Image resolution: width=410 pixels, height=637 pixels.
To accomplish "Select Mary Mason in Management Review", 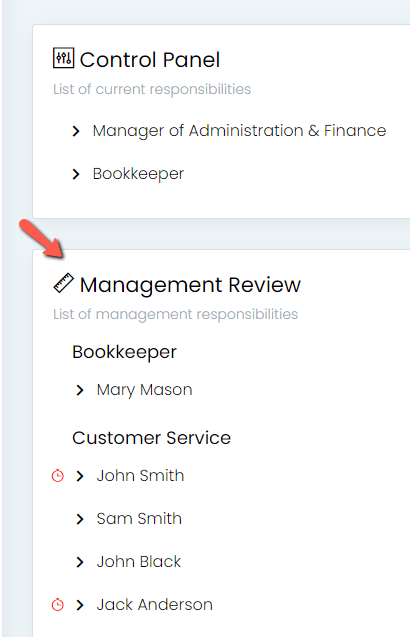I will [x=144, y=390].
